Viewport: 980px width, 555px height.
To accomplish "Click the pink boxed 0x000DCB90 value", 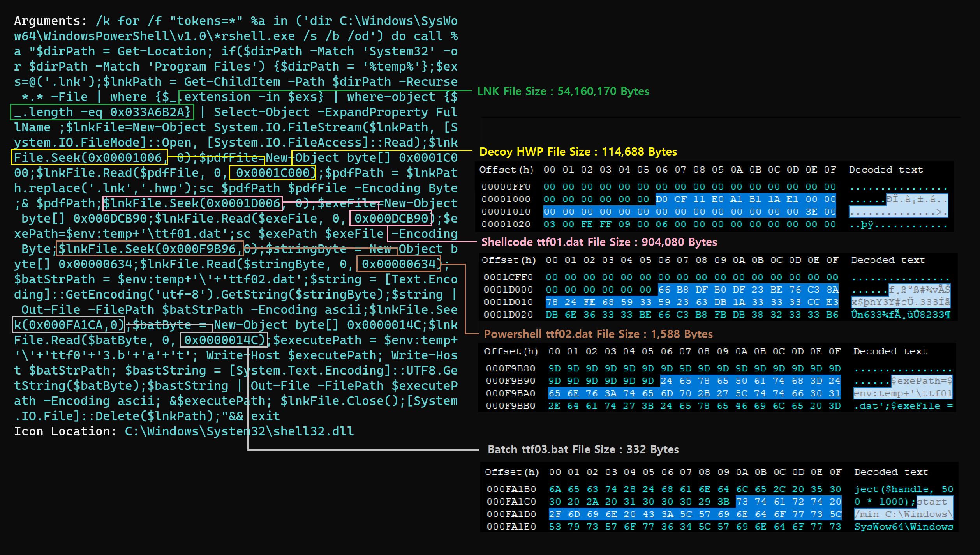I will click(391, 218).
